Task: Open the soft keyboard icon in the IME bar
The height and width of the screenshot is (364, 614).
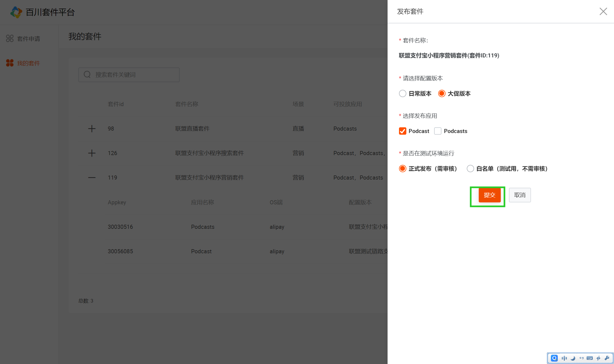Action: (590, 358)
